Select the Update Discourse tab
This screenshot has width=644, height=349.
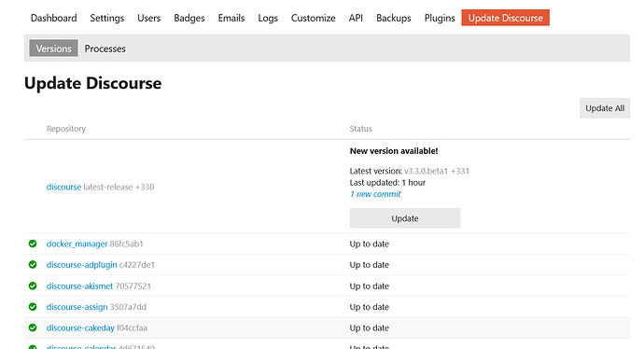[506, 18]
